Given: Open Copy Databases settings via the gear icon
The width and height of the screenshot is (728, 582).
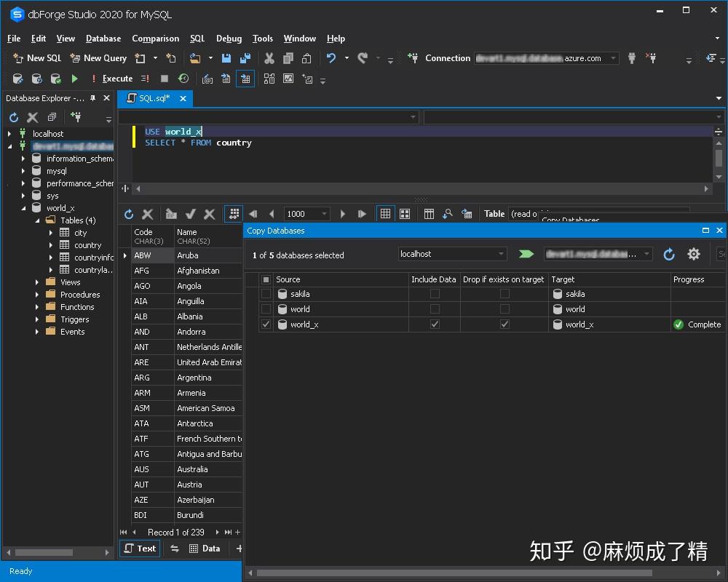Looking at the screenshot, I should coord(693,254).
